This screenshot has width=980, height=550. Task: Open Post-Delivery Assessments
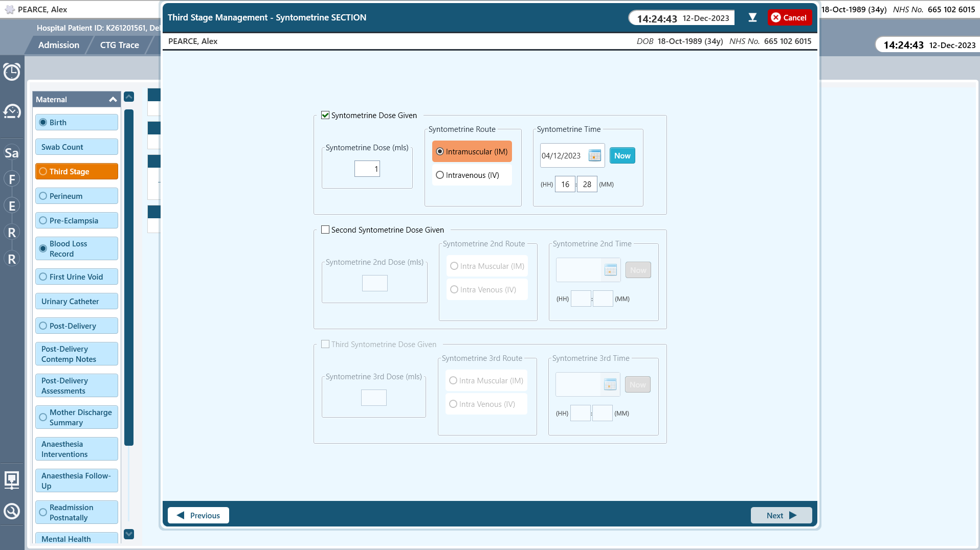pos(77,386)
